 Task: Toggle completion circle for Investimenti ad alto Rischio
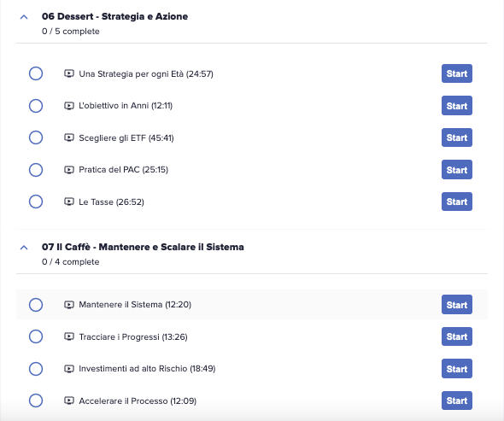point(36,369)
